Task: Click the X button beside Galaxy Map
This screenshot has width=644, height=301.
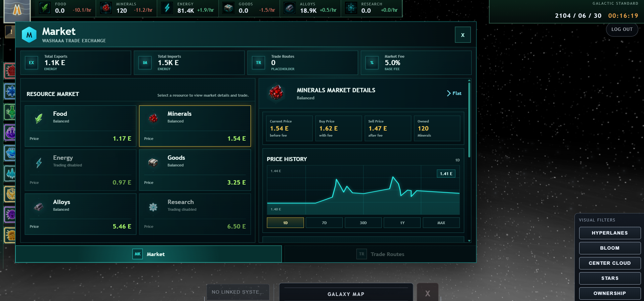Action: pos(428,293)
